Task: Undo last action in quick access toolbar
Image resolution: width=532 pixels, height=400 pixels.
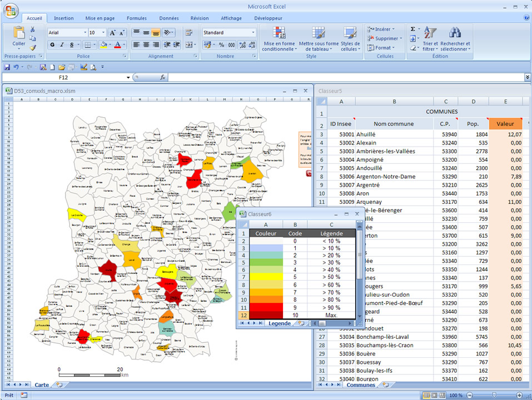Action: point(16,67)
